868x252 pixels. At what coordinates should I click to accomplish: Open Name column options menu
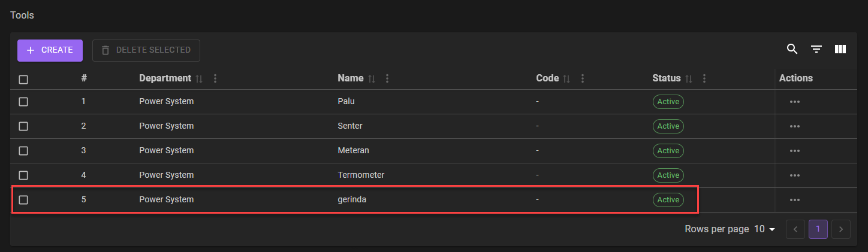tap(387, 78)
